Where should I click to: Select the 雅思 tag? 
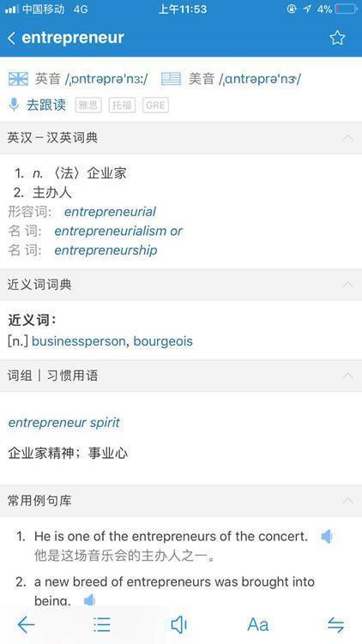(88, 105)
